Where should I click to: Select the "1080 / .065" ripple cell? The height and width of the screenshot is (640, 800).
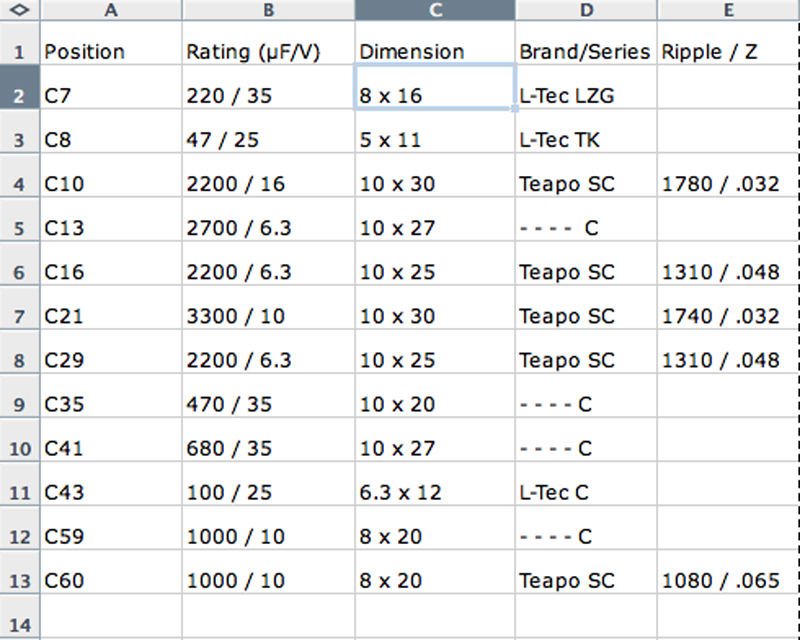[727, 580]
